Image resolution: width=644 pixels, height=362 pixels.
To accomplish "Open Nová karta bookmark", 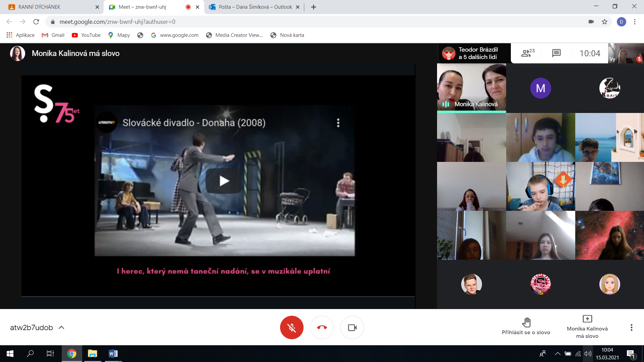I will [x=287, y=35].
